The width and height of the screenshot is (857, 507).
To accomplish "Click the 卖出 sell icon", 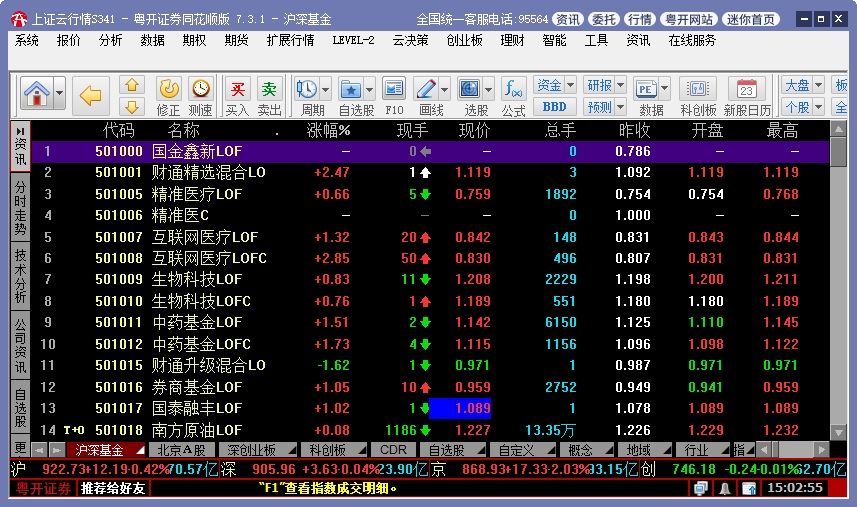I will click(x=269, y=97).
